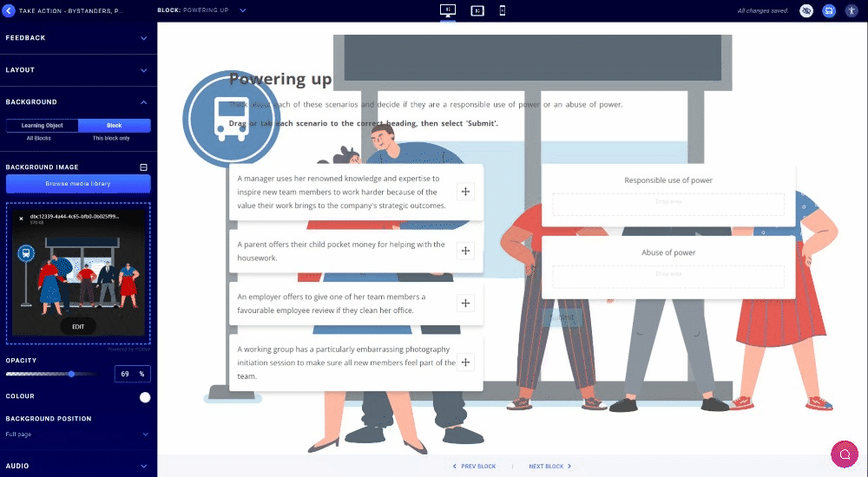The height and width of the screenshot is (477, 868).
Task: Switch to desktop preview mode
Action: pos(448,10)
